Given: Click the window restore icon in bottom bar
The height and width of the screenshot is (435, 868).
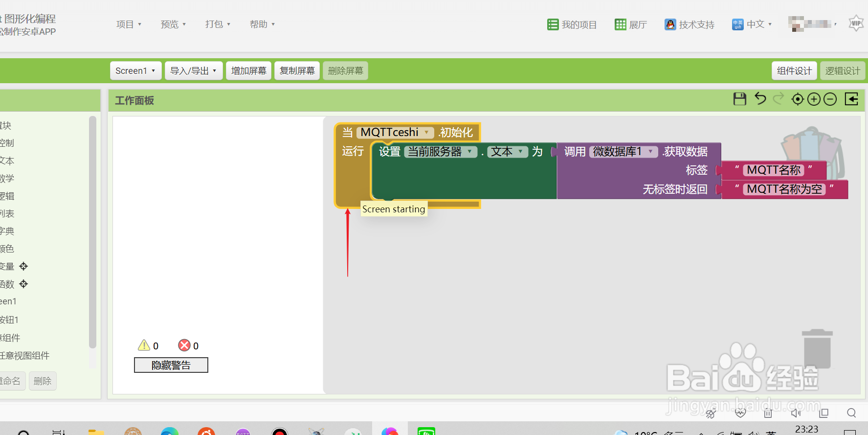Looking at the screenshot, I should pos(824,413).
